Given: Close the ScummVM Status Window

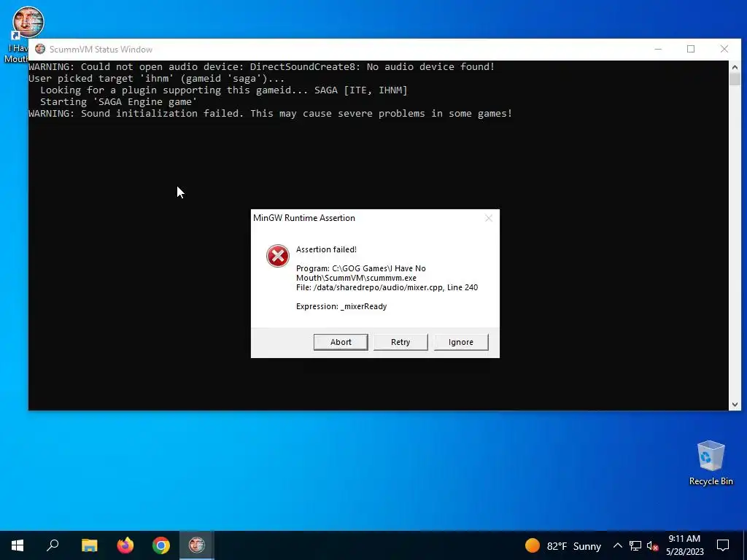Looking at the screenshot, I should (724, 49).
